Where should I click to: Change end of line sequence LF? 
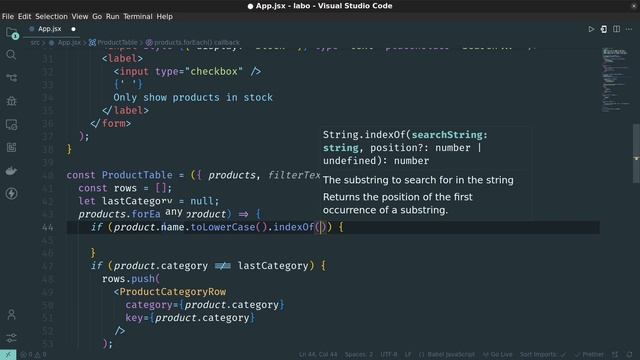click(x=408, y=355)
